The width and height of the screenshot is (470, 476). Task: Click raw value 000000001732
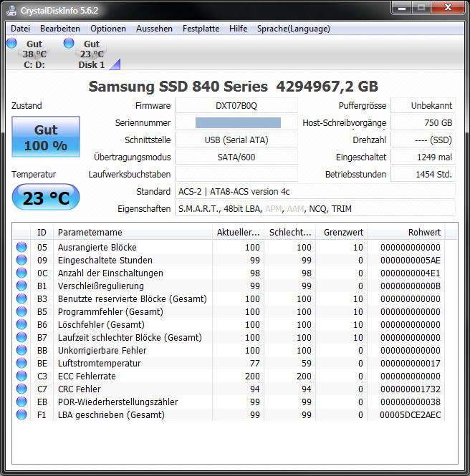[x=410, y=389]
